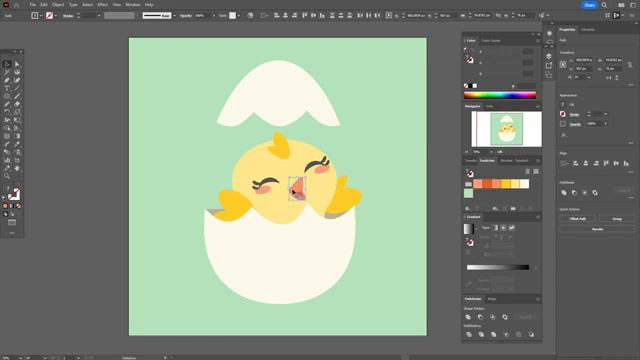The width and height of the screenshot is (640, 360).
Task: Open Recolor Artwork in the control bar
Action: tap(250, 16)
